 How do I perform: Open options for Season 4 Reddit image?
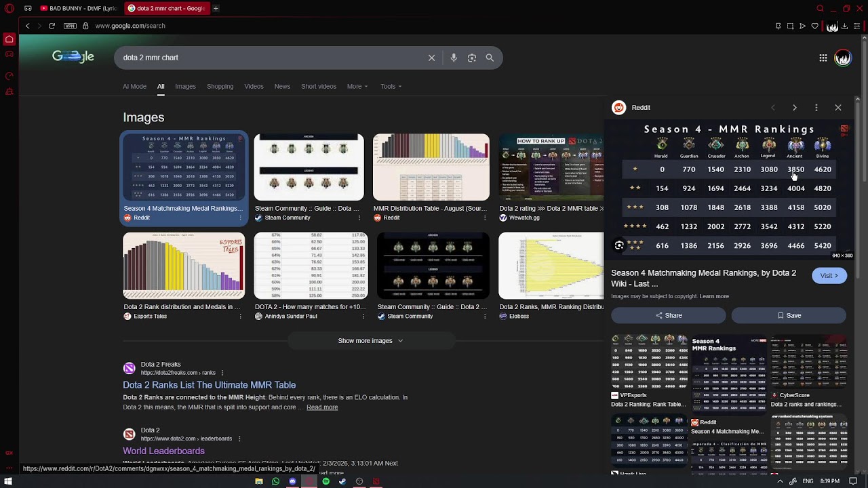coord(240,218)
